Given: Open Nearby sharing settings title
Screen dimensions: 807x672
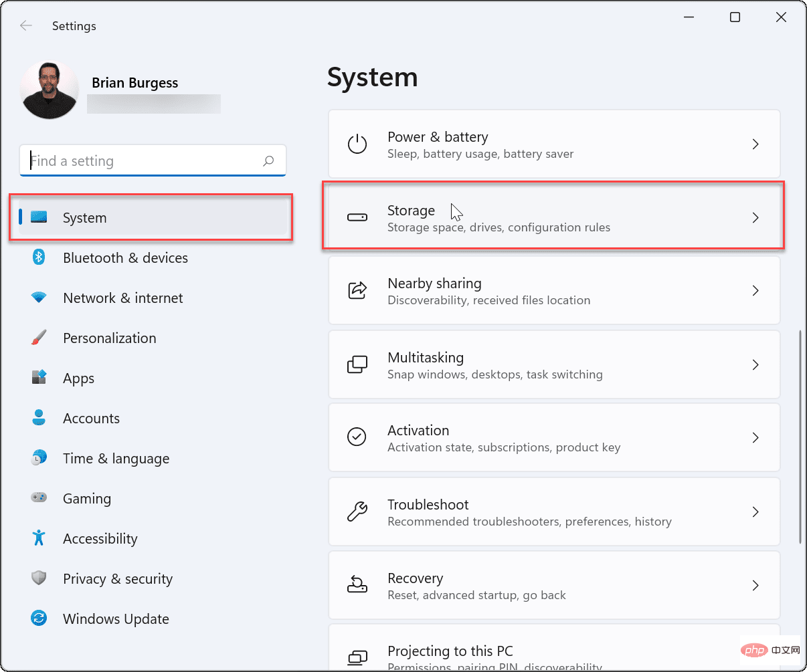Looking at the screenshot, I should (x=434, y=284).
